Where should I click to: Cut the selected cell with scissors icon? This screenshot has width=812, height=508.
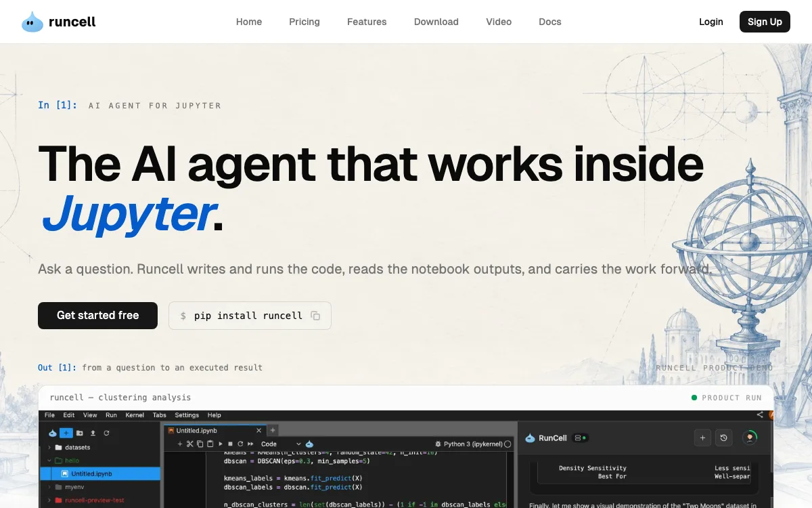[x=189, y=444]
